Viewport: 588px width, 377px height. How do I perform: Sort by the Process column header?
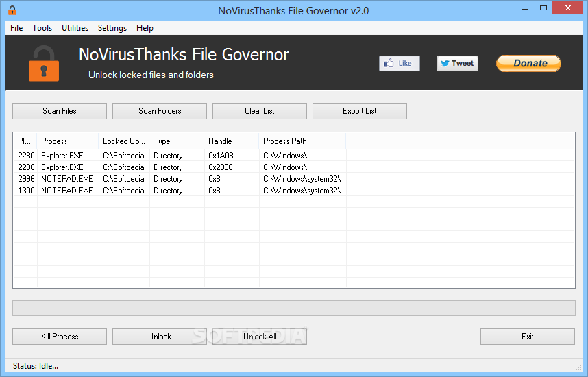click(x=68, y=141)
